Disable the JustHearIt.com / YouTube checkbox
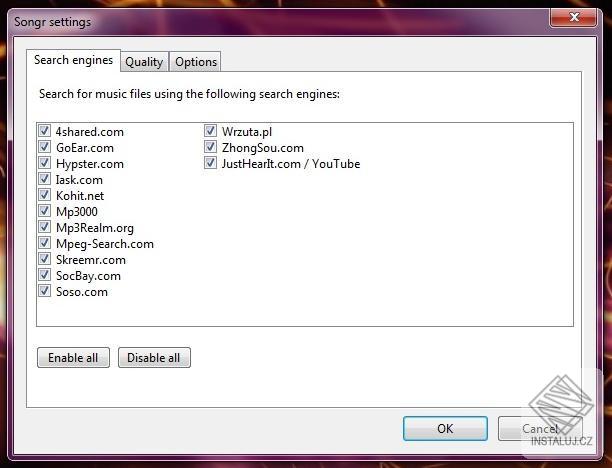Viewport: 612px width, 468px height. point(210,163)
